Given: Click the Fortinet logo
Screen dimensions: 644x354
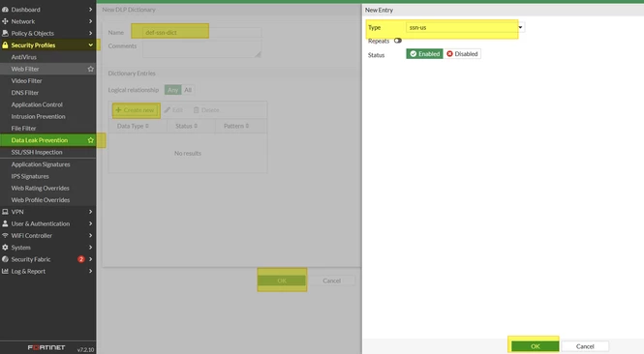Looking at the screenshot, I should coord(46,347).
